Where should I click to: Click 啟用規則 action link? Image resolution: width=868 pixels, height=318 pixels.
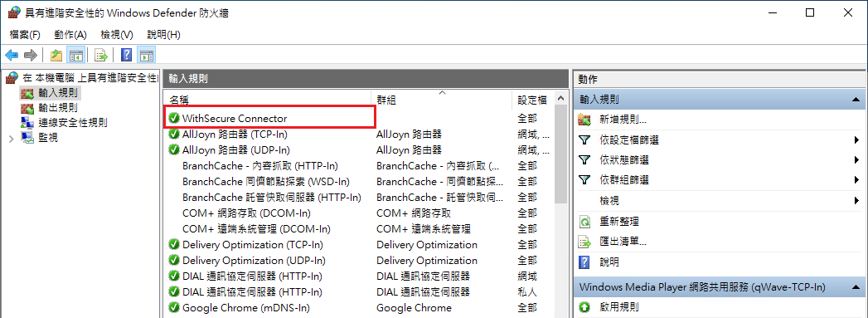point(619,307)
